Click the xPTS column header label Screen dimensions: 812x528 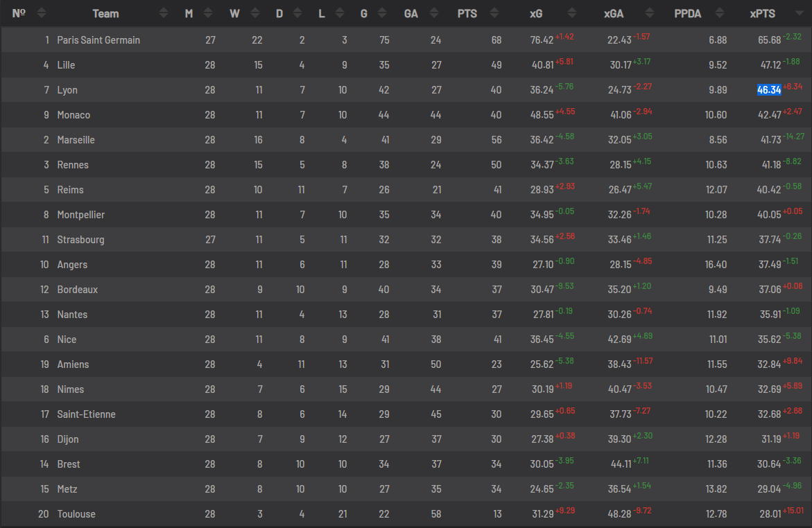tap(763, 13)
